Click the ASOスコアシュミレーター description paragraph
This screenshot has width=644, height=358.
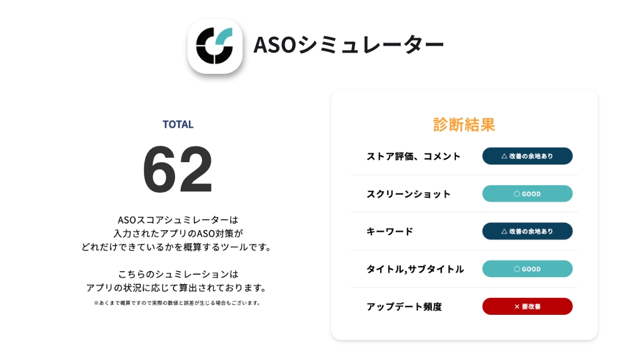point(178,233)
